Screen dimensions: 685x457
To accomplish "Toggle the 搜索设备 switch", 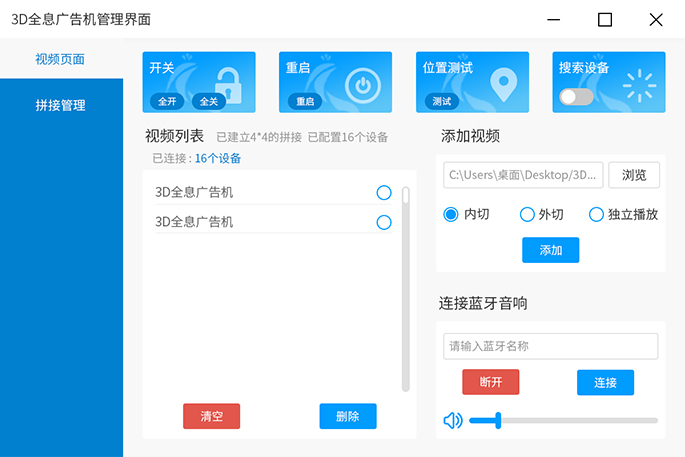I will click(x=577, y=97).
